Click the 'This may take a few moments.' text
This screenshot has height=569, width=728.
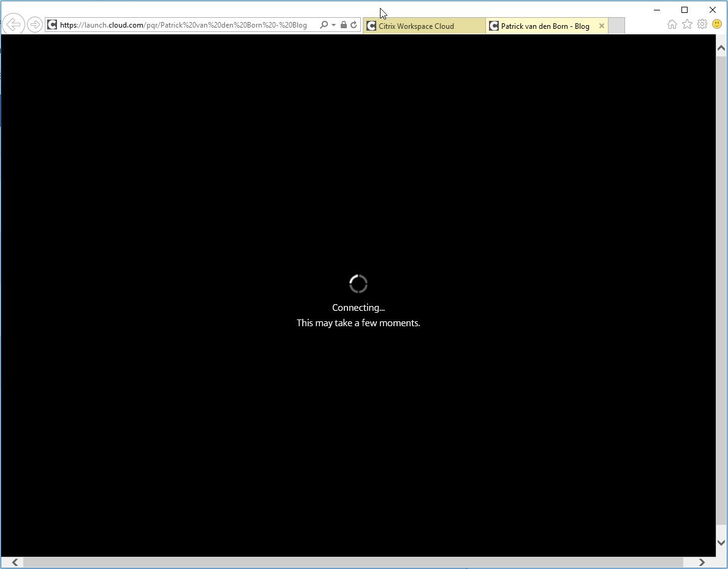(x=358, y=323)
